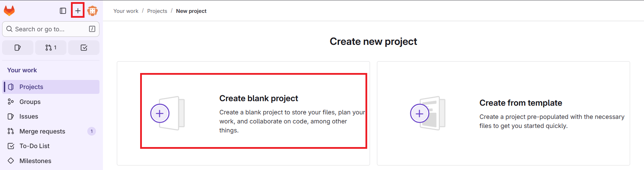Click the blank project plus icon
644x170 pixels.
[x=160, y=113]
